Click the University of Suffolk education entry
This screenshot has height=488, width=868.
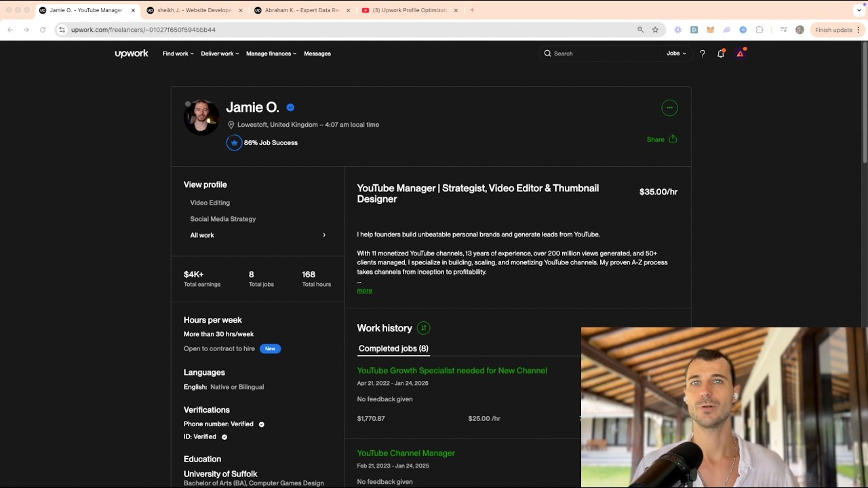click(x=220, y=474)
